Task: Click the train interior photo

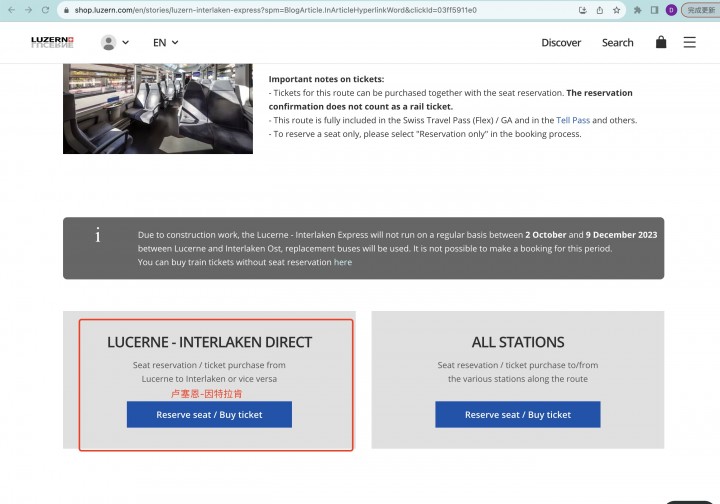Action: [x=158, y=109]
